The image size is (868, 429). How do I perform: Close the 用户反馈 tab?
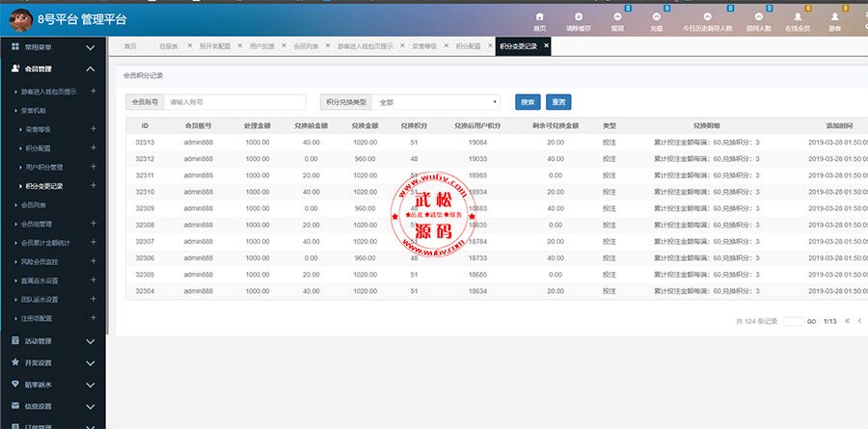tap(284, 46)
